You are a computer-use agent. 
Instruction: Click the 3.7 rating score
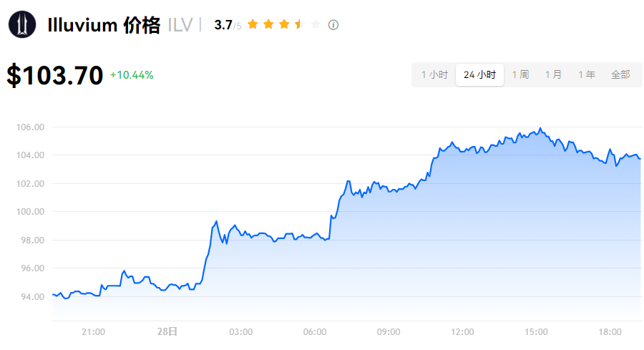(x=223, y=25)
